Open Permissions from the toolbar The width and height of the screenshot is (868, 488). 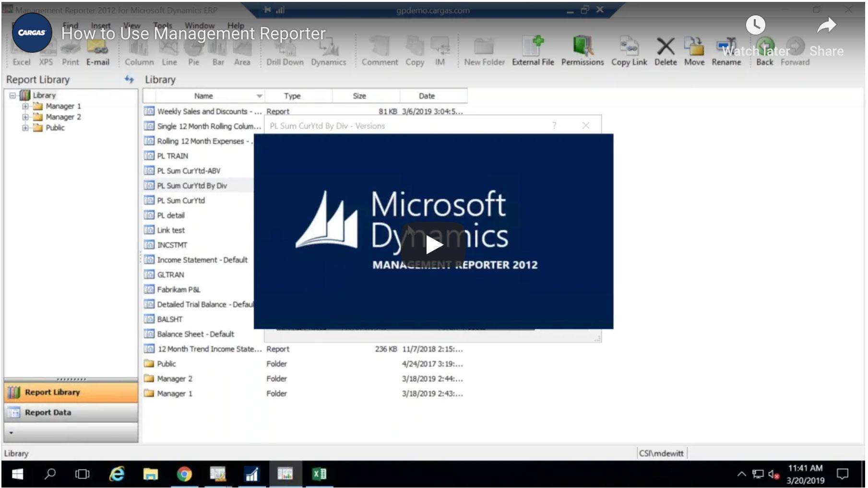click(x=583, y=51)
